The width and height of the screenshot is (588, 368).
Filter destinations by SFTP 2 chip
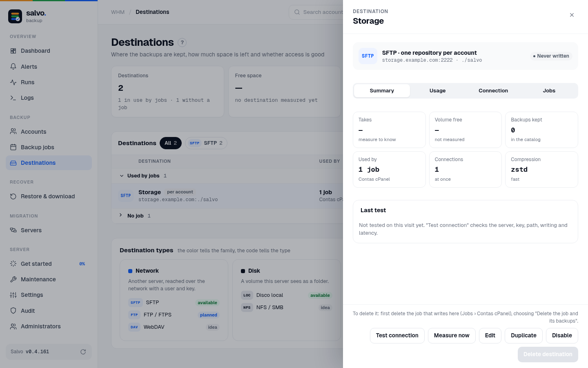click(x=206, y=143)
